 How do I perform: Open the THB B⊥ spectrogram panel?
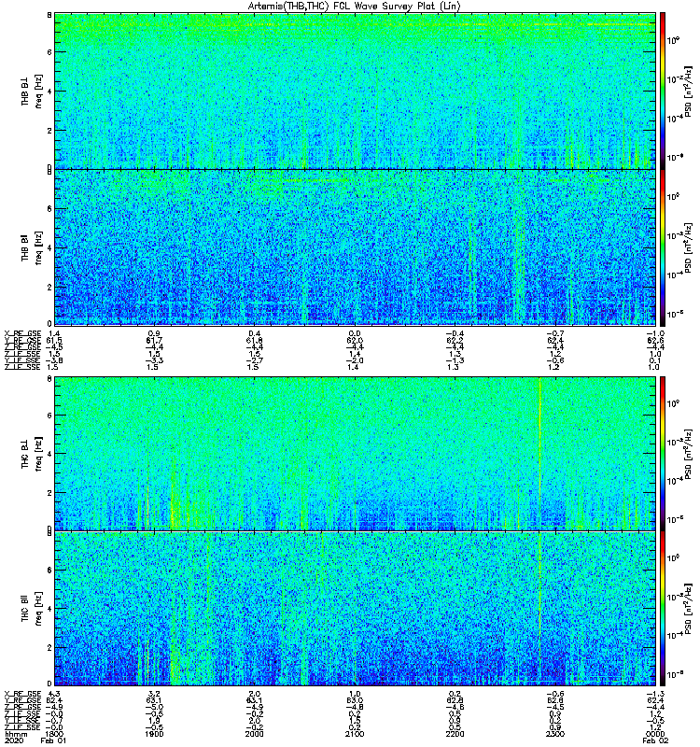pyautogui.click(x=355, y=91)
